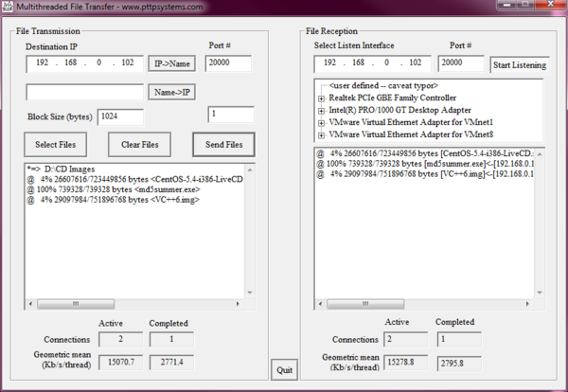Screen dimensions: 568x392
Task: Click the destination Port # field
Action: [x=227, y=63]
